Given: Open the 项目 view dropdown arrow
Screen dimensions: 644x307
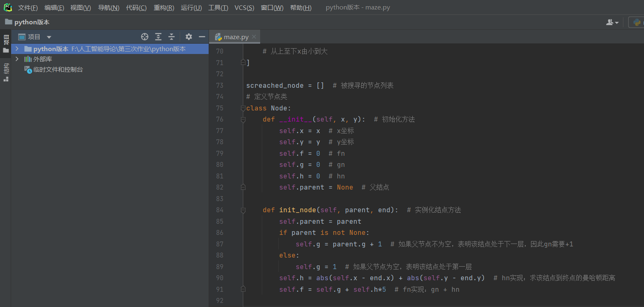Looking at the screenshot, I should pos(49,37).
